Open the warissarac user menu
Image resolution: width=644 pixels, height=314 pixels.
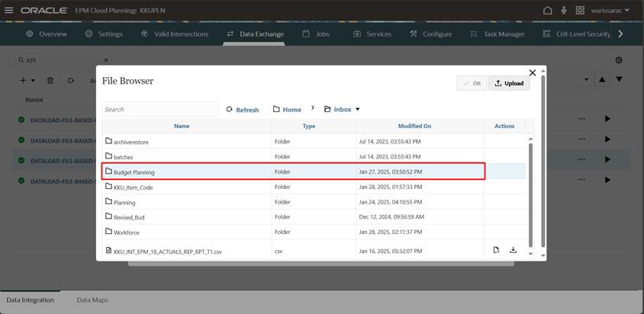[610, 10]
